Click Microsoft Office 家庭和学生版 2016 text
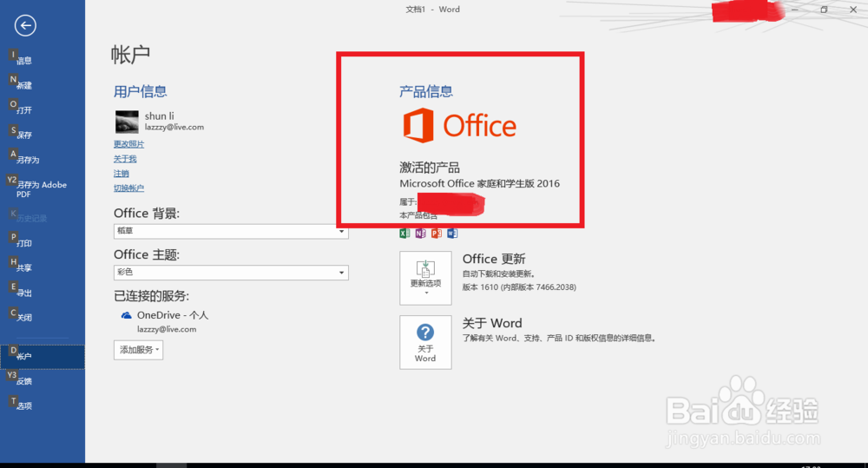 coord(479,183)
